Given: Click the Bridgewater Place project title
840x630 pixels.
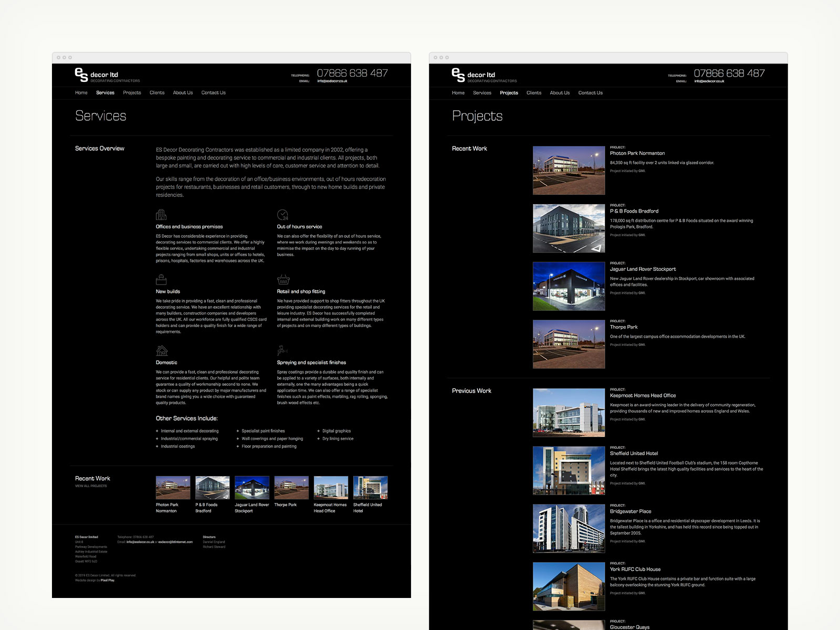Looking at the screenshot, I should point(631,511).
